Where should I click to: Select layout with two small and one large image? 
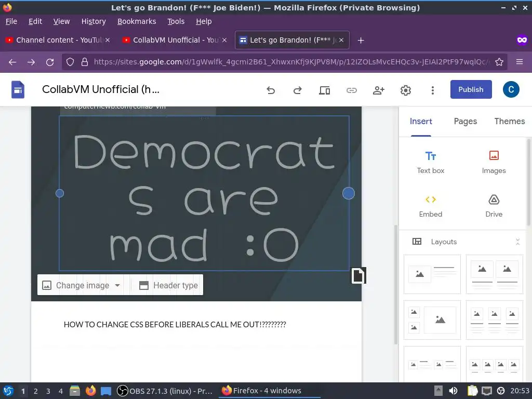tap(432, 320)
